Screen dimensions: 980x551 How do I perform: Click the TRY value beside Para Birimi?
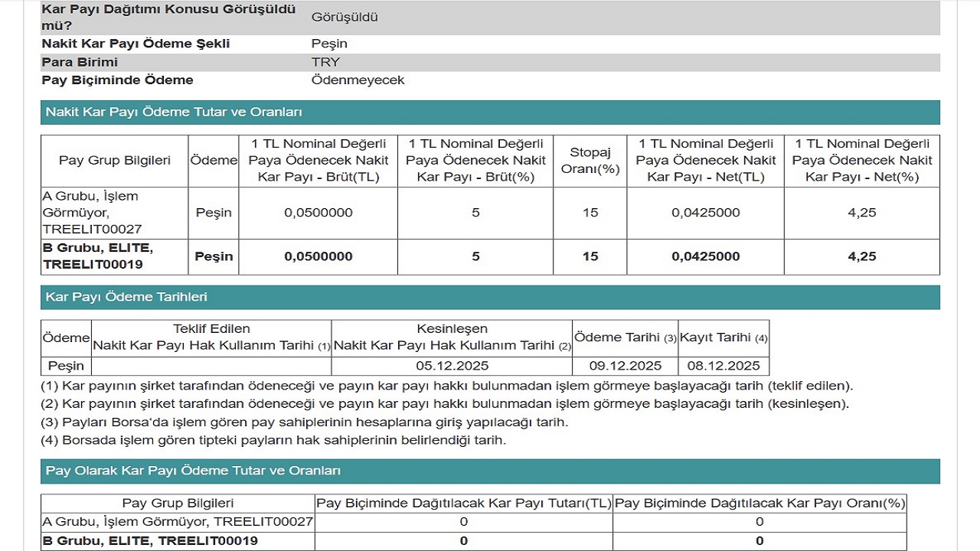coord(325,62)
